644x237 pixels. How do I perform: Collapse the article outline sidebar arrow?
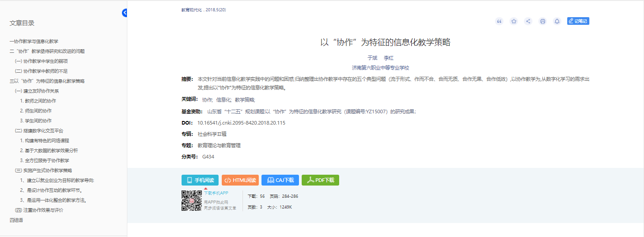(125, 13)
